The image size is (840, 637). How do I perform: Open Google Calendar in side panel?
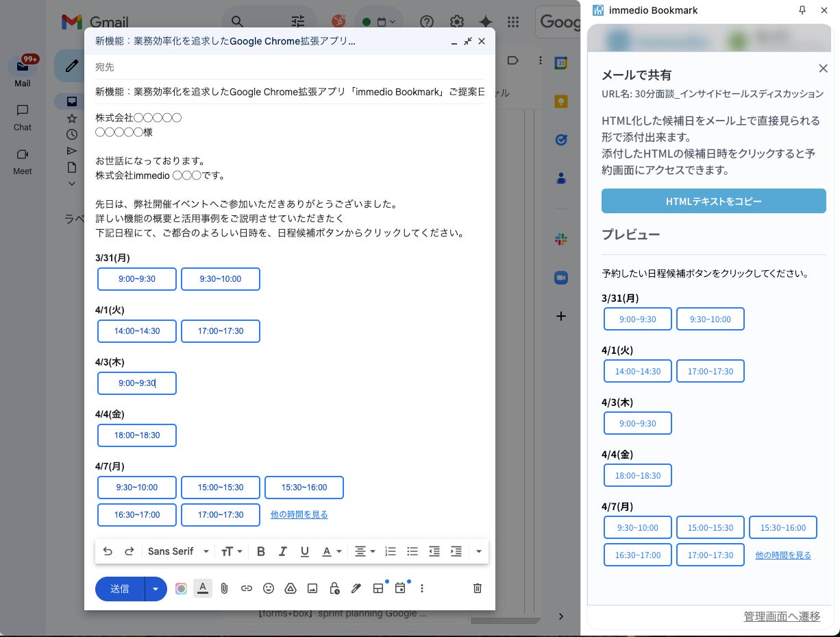point(561,62)
